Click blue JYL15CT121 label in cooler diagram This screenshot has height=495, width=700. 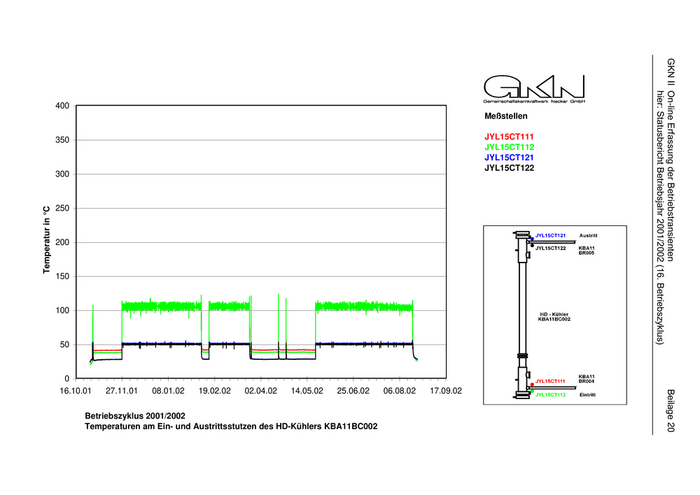click(551, 235)
